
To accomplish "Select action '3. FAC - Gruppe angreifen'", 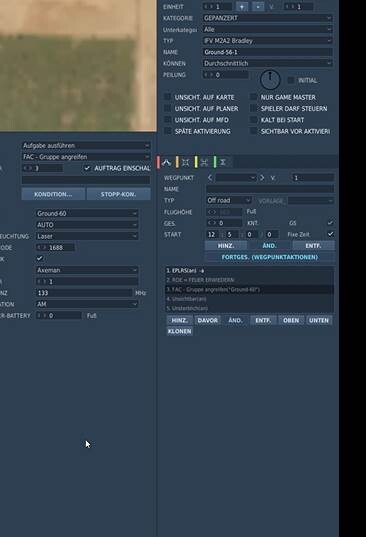I will pyautogui.click(x=249, y=289).
